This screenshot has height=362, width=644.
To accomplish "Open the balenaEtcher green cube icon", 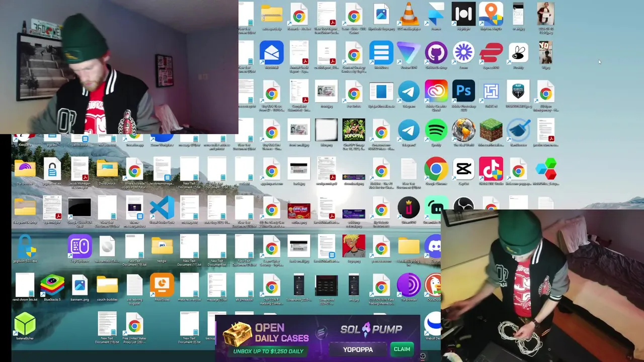I will point(25,324).
